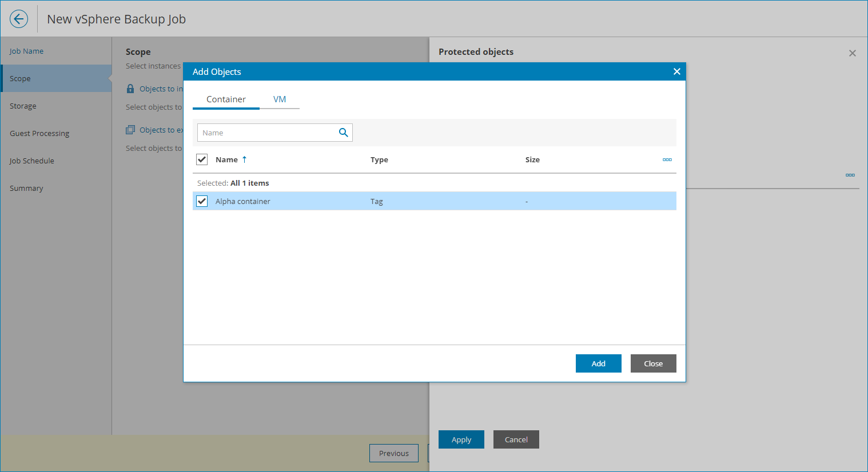This screenshot has width=868, height=472.
Task: Sort by Name using the arrow indicator
Action: pos(244,159)
